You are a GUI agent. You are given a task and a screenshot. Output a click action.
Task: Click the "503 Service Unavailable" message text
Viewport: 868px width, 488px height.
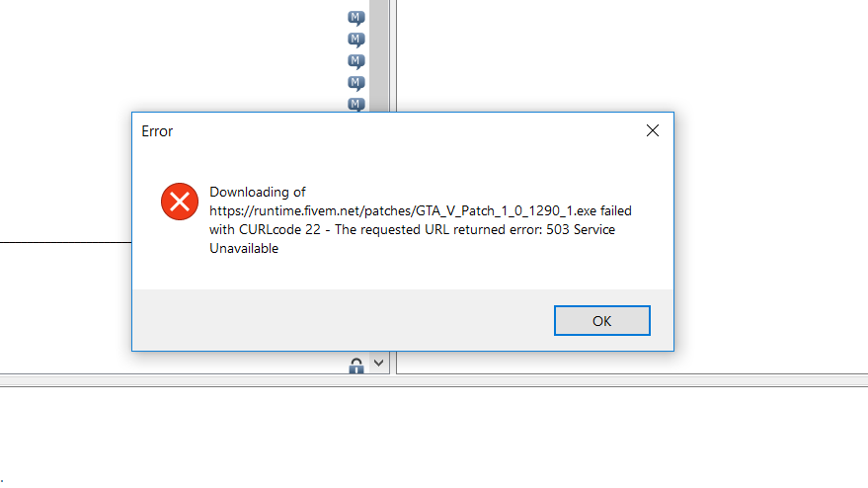tap(582, 229)
